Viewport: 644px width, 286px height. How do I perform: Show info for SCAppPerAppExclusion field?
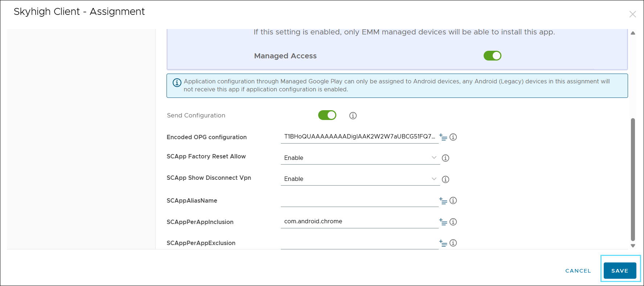point(453,243)
